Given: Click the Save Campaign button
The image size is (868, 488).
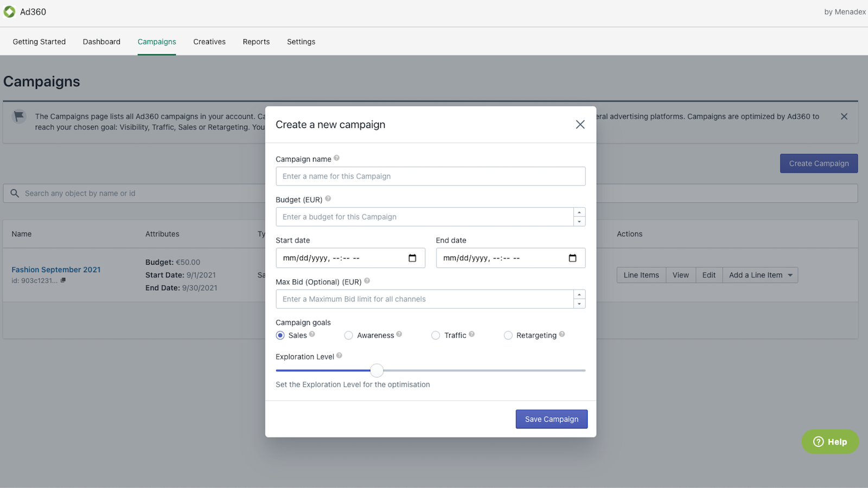Looking at the screenshot, I should [x=551, y=419].
